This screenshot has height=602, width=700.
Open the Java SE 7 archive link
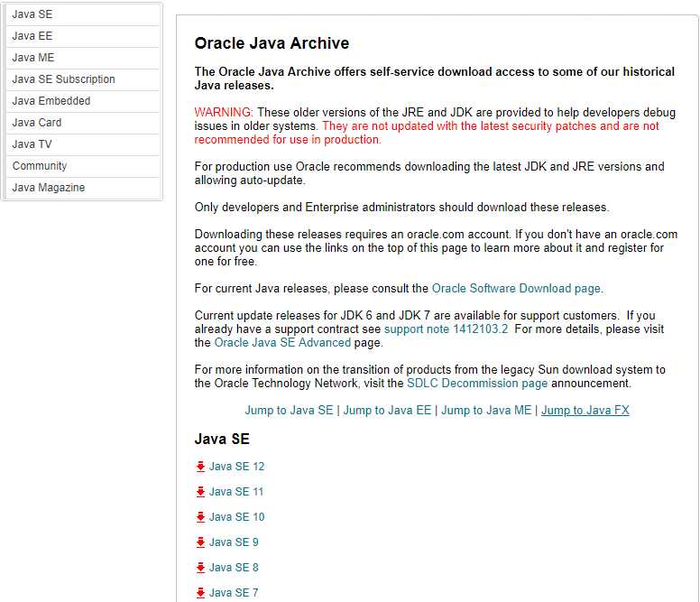(234, 593)
